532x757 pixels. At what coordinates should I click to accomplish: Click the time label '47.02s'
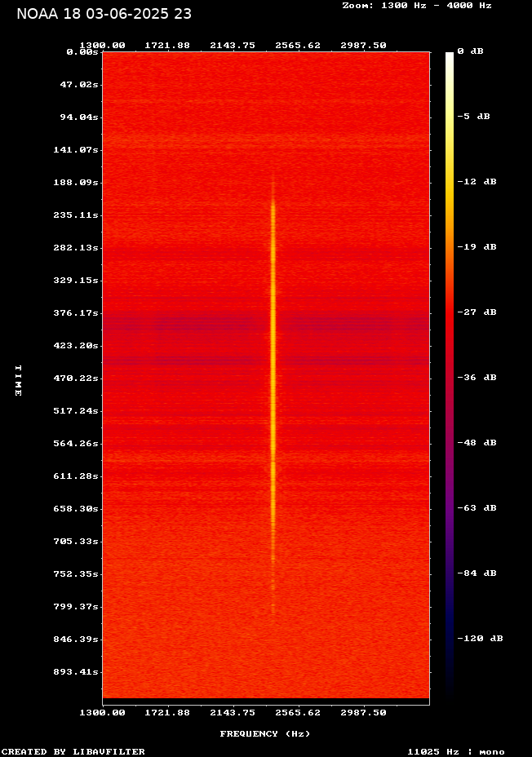tap(79, 85)
